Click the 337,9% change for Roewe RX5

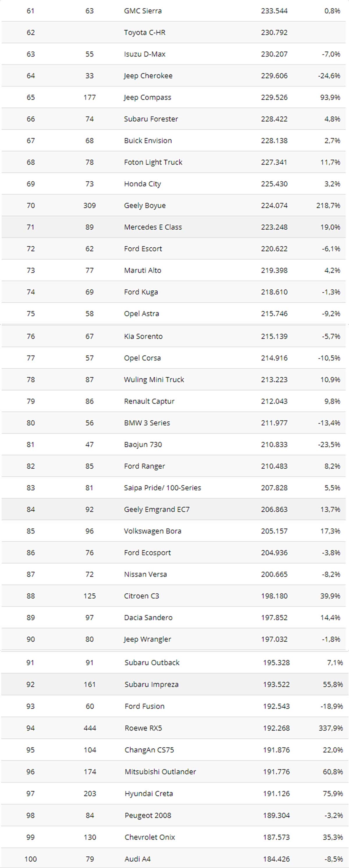point(330,728)
